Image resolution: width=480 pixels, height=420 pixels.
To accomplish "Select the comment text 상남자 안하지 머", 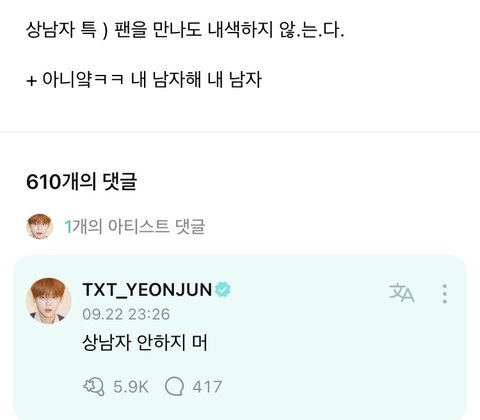I will coord(145,343).
